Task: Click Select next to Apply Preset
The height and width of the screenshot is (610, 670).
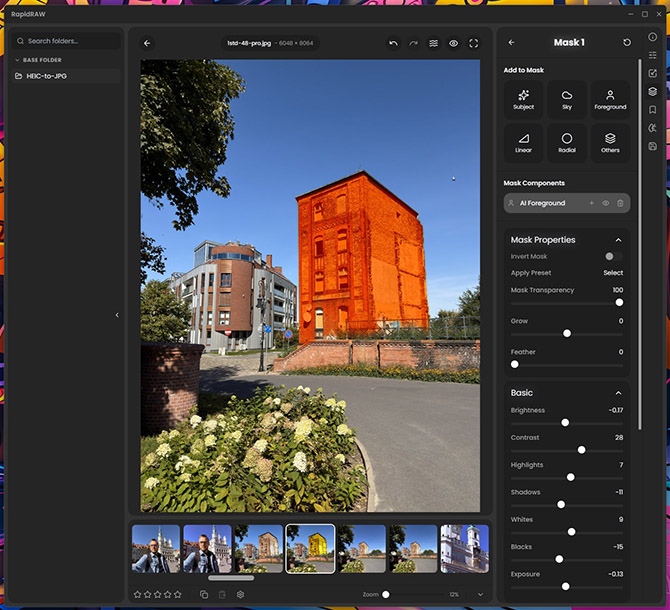Action: [613, 273]
